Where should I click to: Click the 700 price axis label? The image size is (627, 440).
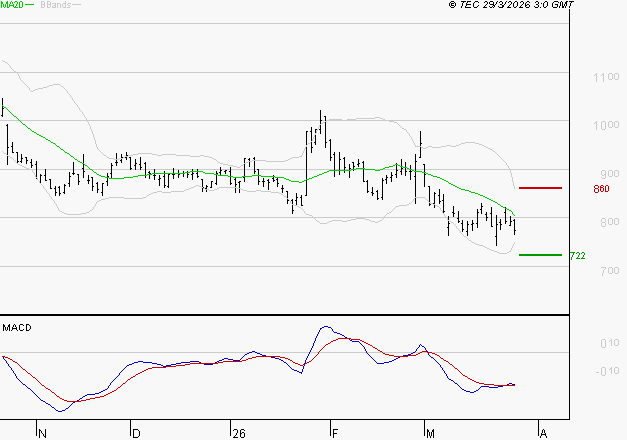click(610, 271)
